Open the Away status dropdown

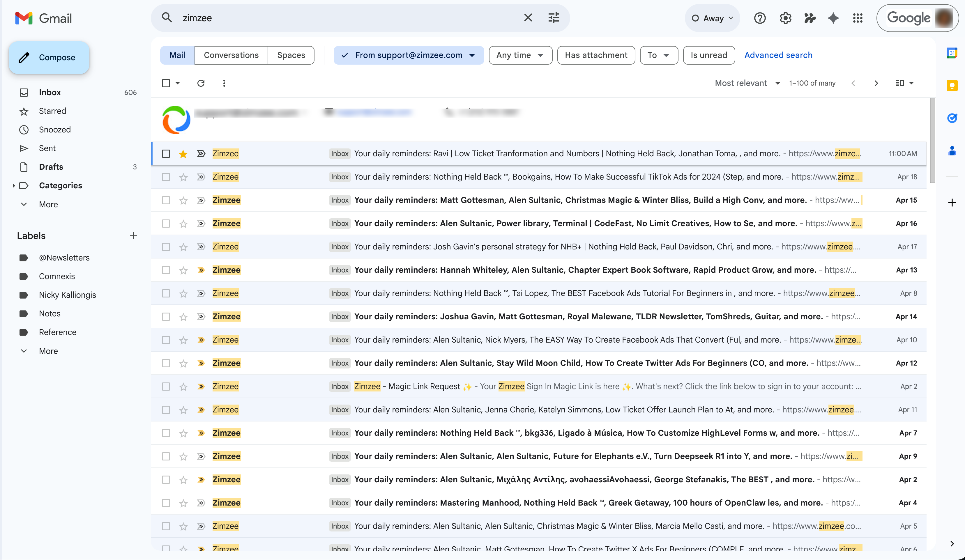(712, 18)
